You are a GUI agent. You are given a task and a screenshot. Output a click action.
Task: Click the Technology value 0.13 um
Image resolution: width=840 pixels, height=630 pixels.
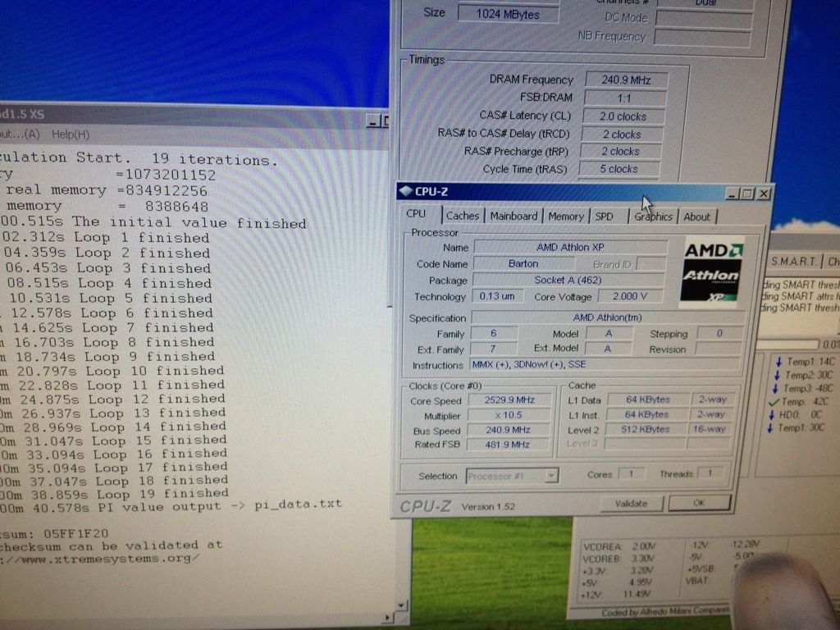click(x=496, y=295)
